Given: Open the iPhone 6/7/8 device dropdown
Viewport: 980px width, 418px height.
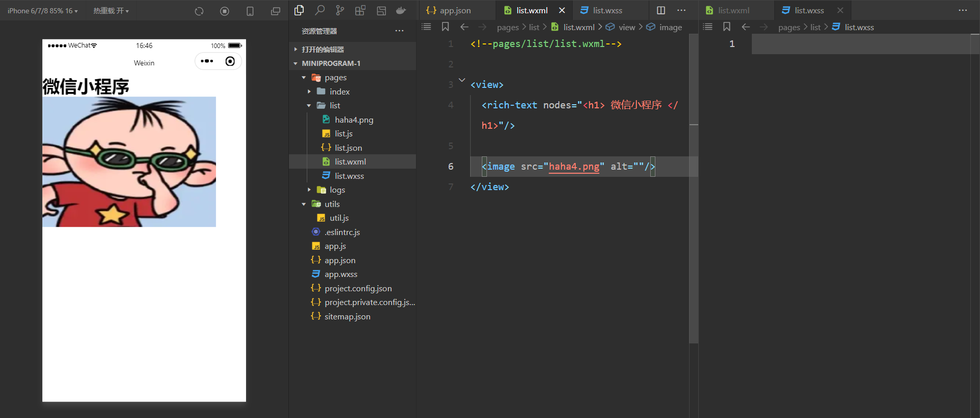Looking at the screenshot, I should coord(43,11).
